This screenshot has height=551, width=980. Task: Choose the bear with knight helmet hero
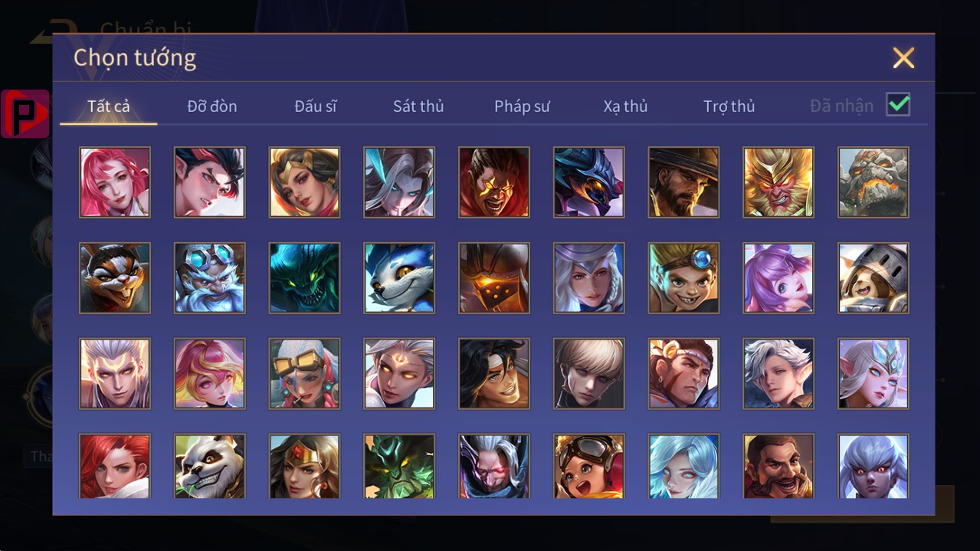tap(873, 277)
